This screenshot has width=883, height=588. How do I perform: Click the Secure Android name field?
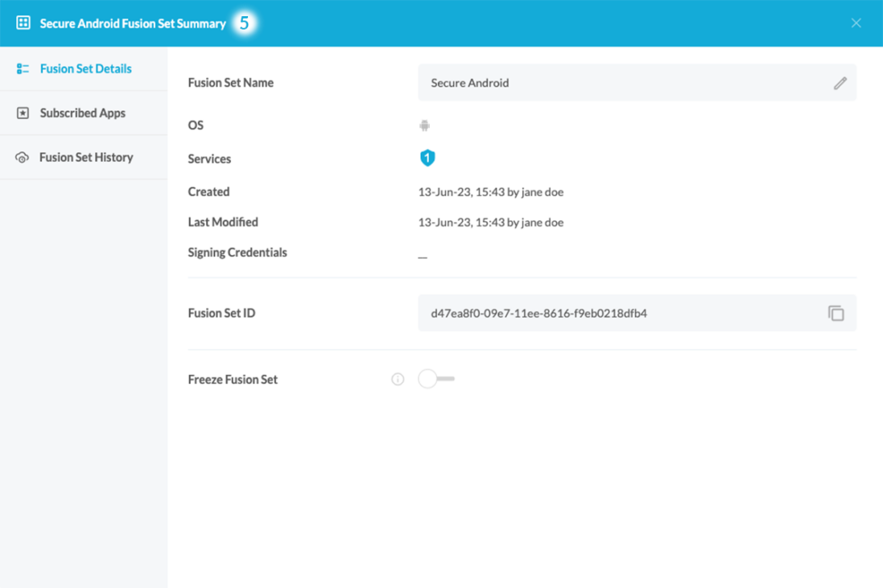click(620, 83)
